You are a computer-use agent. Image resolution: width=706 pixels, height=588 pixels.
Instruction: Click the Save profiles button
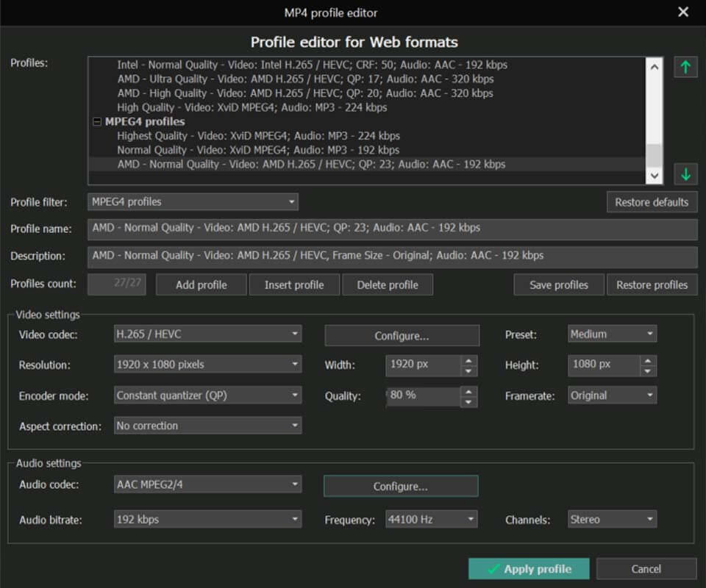pyautogui.click(x=559, y=284)
